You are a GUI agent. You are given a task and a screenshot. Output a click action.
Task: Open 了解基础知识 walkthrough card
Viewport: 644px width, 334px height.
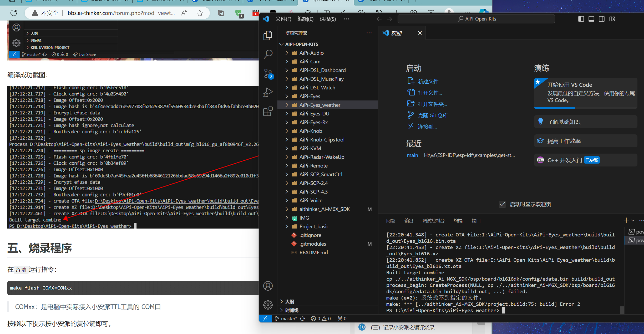point(585,122)
